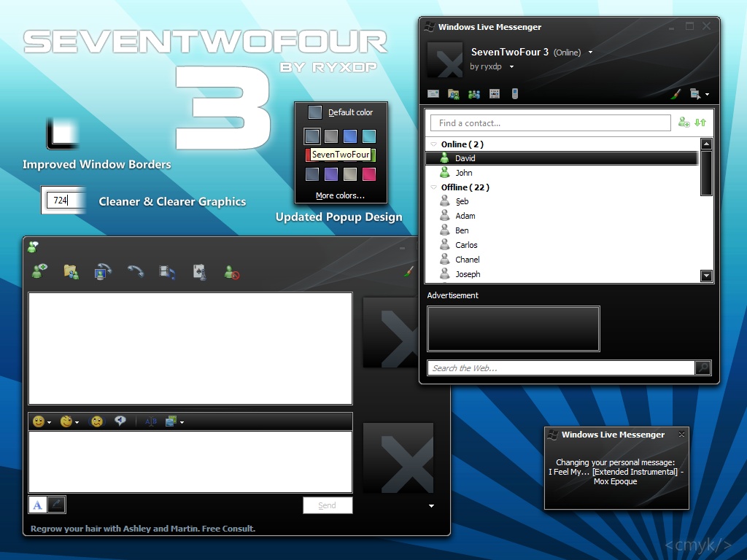This screenshot has height=560, width=747.
Task: Choose More colors in the popup
Action: click(340, 195)
